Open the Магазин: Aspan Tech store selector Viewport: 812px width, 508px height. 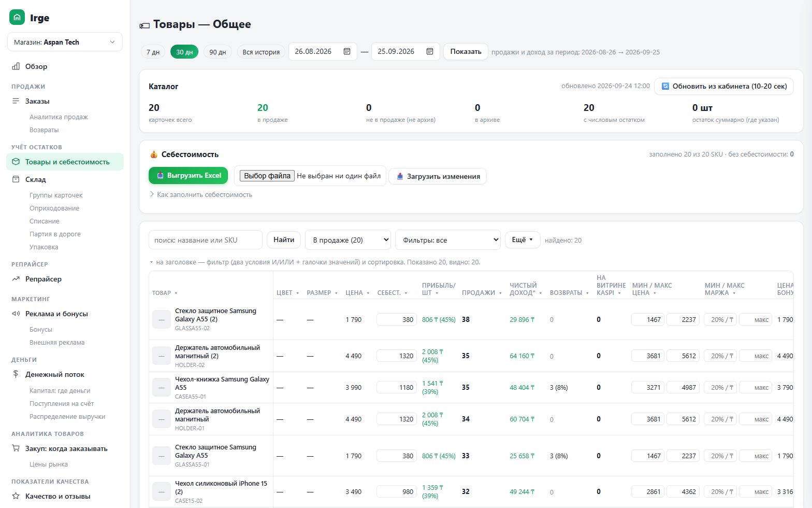pyautogui.click(x=65, y=42)
